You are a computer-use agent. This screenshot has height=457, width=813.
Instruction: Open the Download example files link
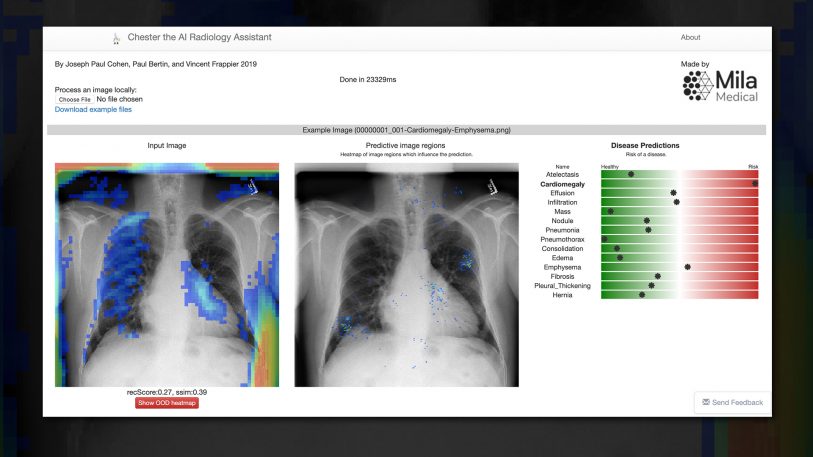click(93, 109)
